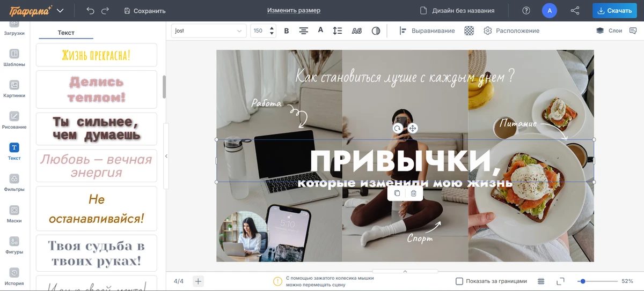Enable Показать за границами checkbox
The image size is (644, 291).
click(459, 281)
